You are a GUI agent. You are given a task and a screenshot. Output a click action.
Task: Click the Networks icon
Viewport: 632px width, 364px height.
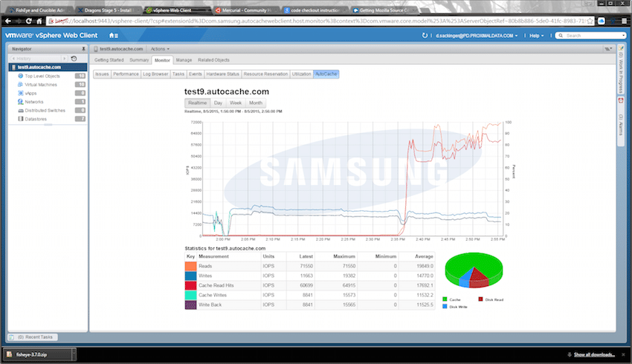click(x=21, y=102)
